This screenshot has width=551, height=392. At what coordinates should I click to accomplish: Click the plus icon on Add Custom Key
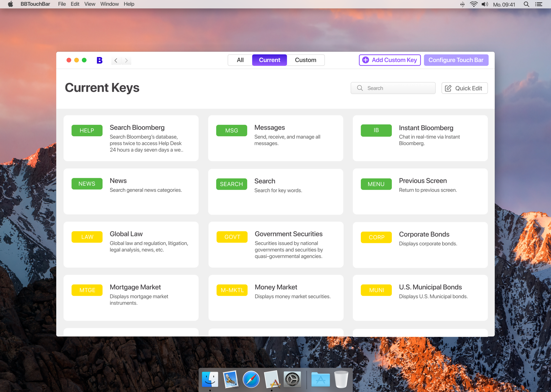coord(365,60)
